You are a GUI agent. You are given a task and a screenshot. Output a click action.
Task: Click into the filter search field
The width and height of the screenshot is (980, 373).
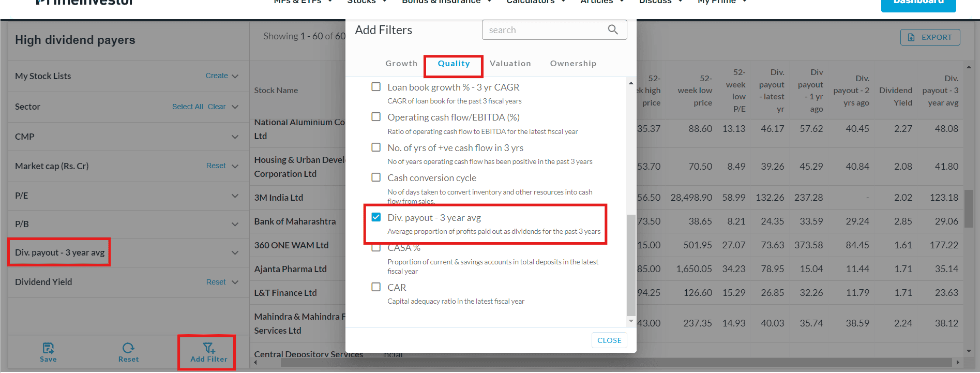543,30
